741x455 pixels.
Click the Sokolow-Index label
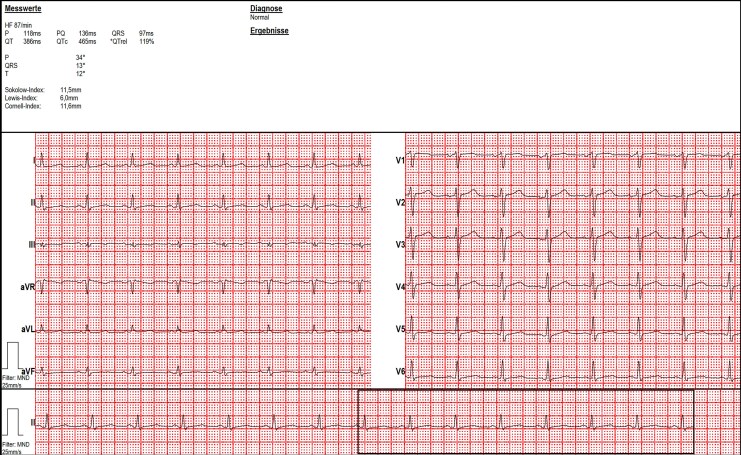(x=25, y=90)
